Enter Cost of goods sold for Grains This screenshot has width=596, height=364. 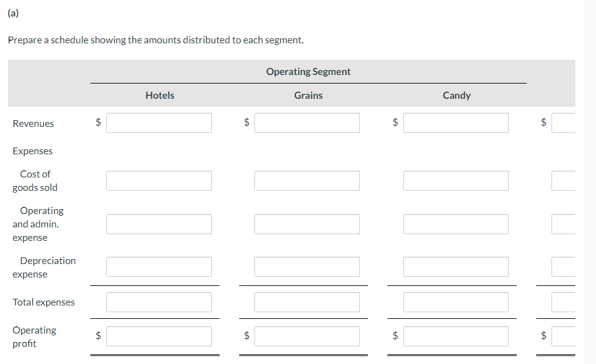[x=307, y=180]
